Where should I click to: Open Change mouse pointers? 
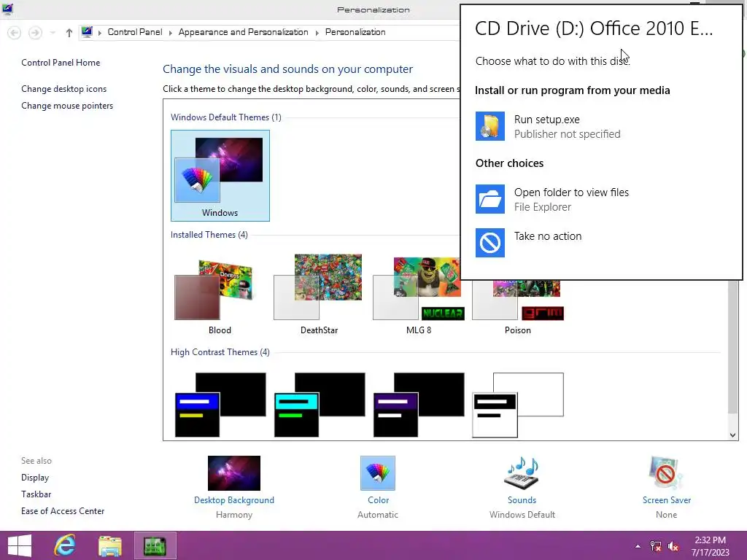point(67,106)
